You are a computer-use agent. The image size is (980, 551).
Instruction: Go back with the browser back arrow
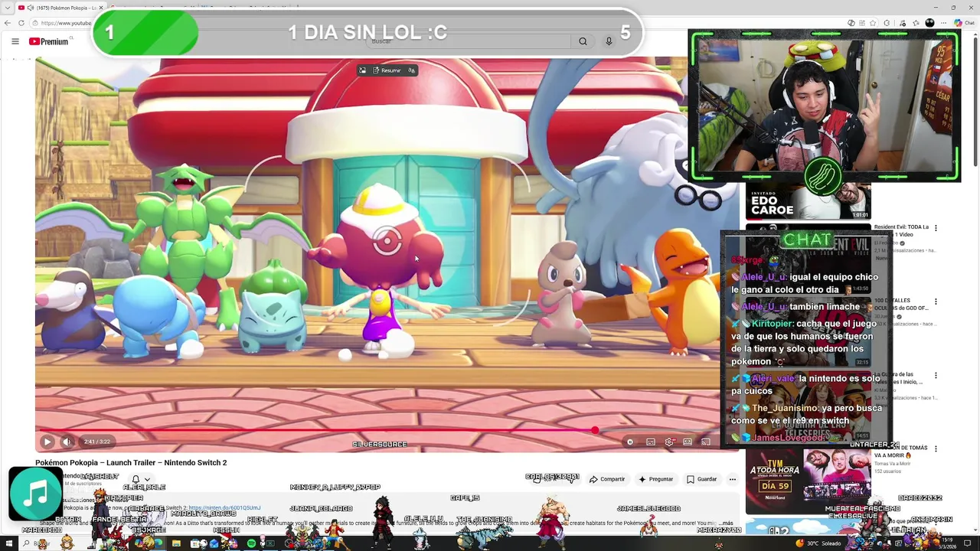coord(8,23)
